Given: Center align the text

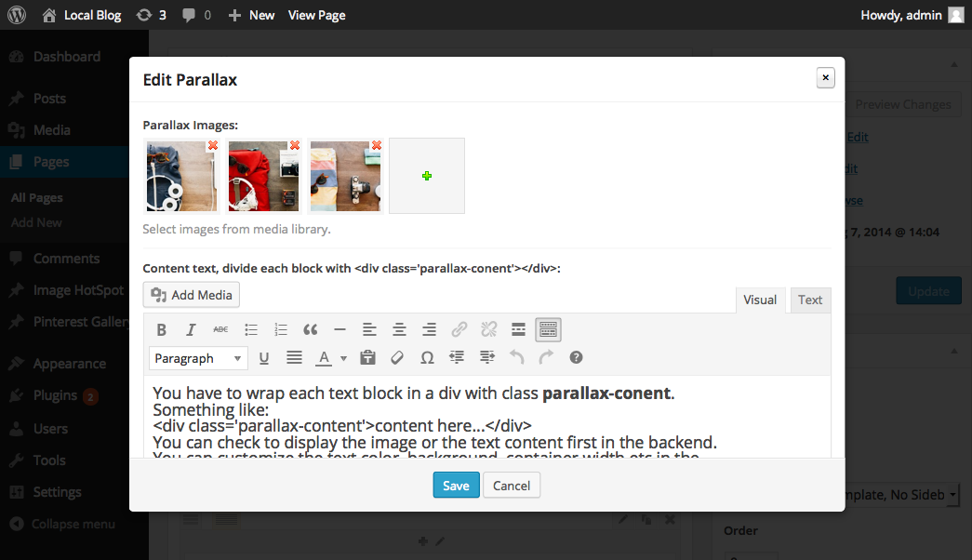Looking at the screenshot, I should pyautogui.click(x=399, y=329).
